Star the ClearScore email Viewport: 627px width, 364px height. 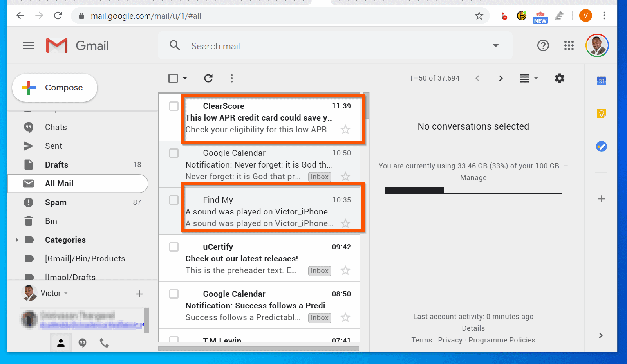point(345,130)
